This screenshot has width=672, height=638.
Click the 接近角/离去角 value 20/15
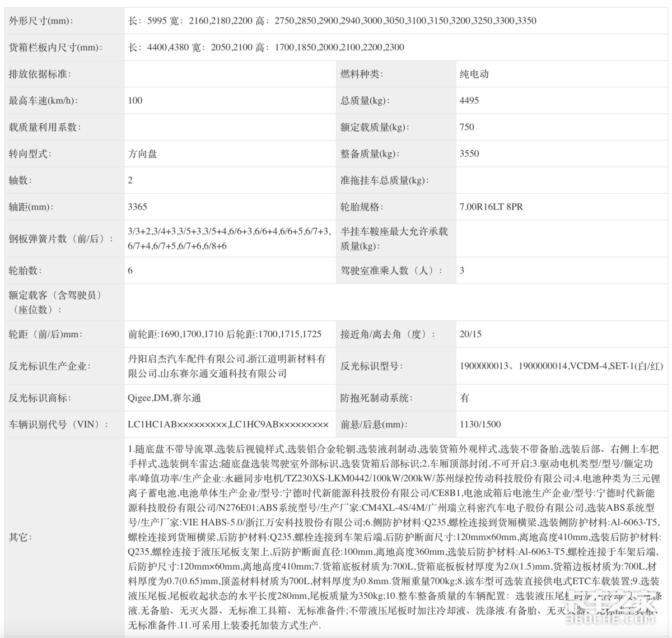(470, 334)
